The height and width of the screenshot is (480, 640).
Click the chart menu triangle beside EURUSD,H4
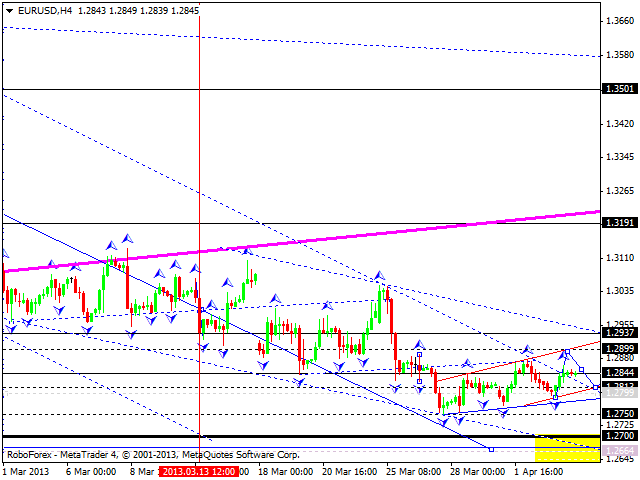click(7, 9)
